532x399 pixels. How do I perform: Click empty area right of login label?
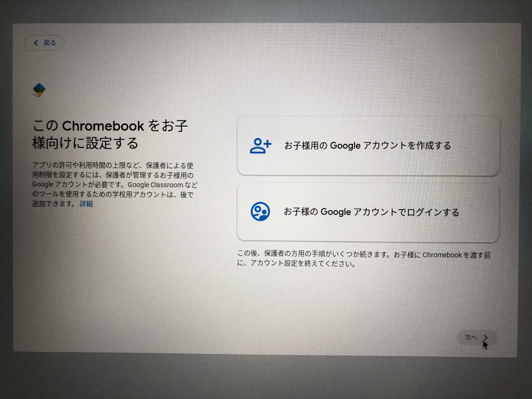pyautogui.click(x=478, y=212)
